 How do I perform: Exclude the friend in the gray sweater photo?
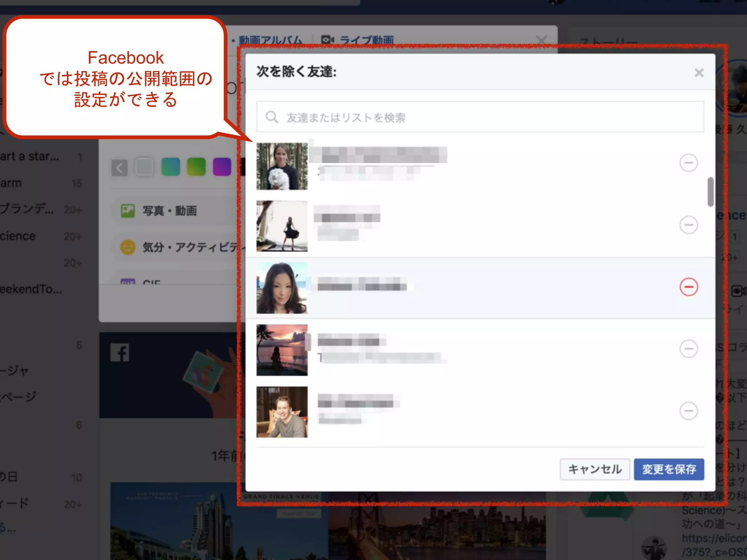tap(689, 411)
